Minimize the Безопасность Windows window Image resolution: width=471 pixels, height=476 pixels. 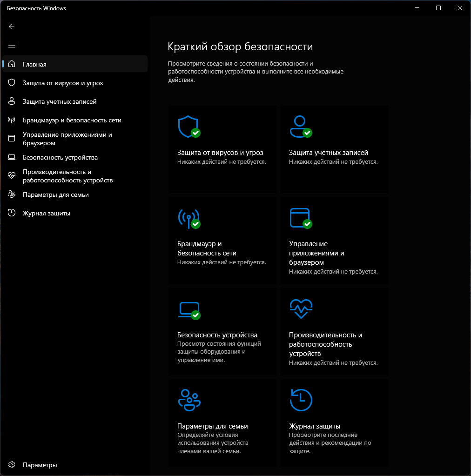click(x=417, y=8)
